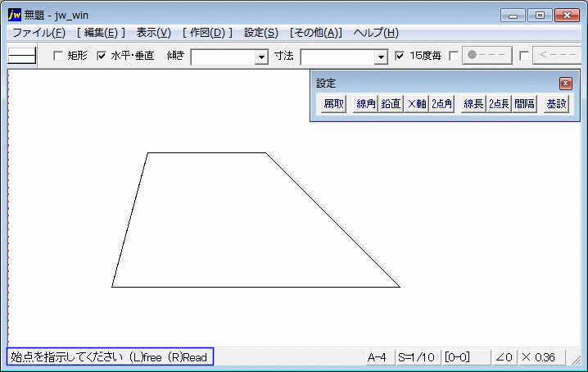The image size is (588, 372).
Task: Uncheck the 水平・垂直 checkbox
Action: pyautogui.click(x=102, y=56)
